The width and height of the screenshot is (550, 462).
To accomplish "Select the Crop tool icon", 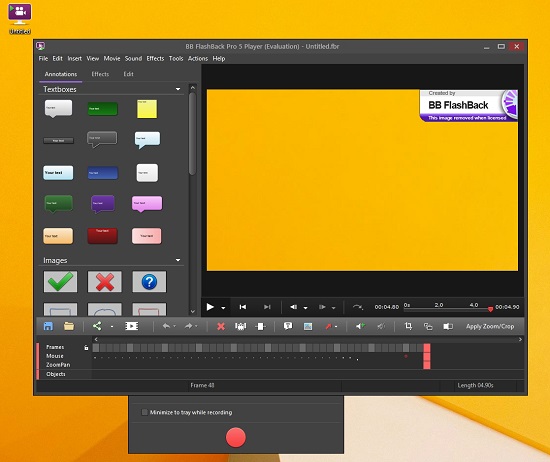I will tap(408, 326).
